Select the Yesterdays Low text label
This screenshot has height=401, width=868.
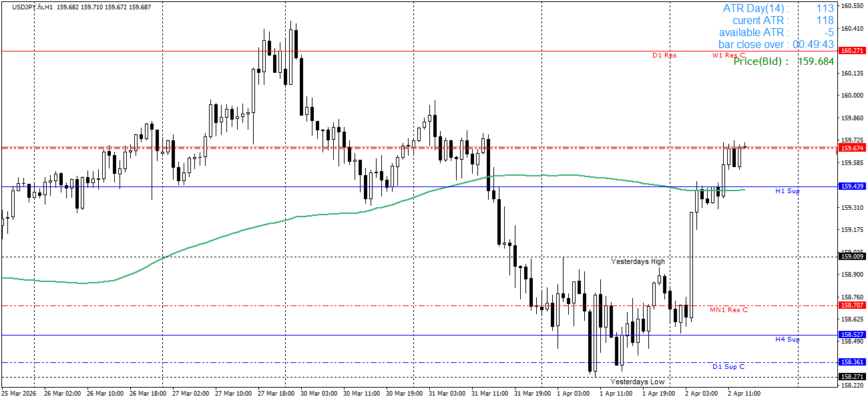(637, 381)
